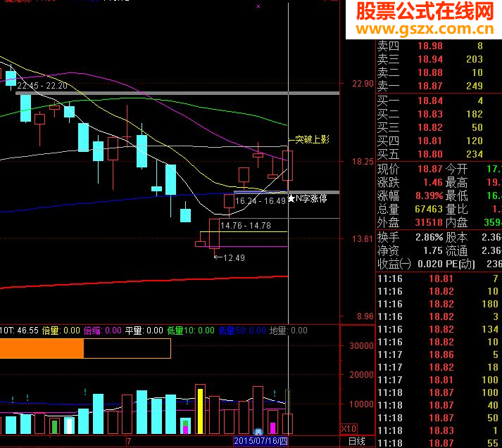502x448 pixels.
Task: Click the 现价 18.87 value
Action: click(430, 169)
